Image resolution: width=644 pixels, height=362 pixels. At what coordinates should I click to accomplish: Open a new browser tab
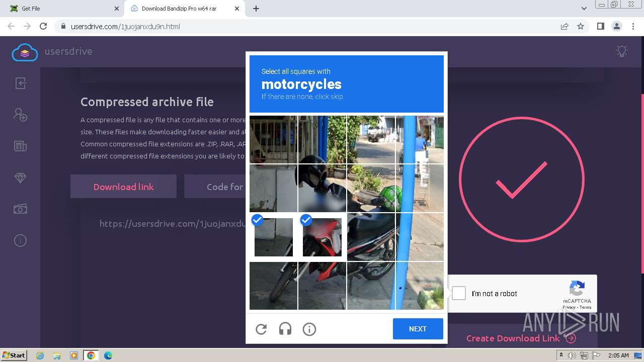click(256, 9)
